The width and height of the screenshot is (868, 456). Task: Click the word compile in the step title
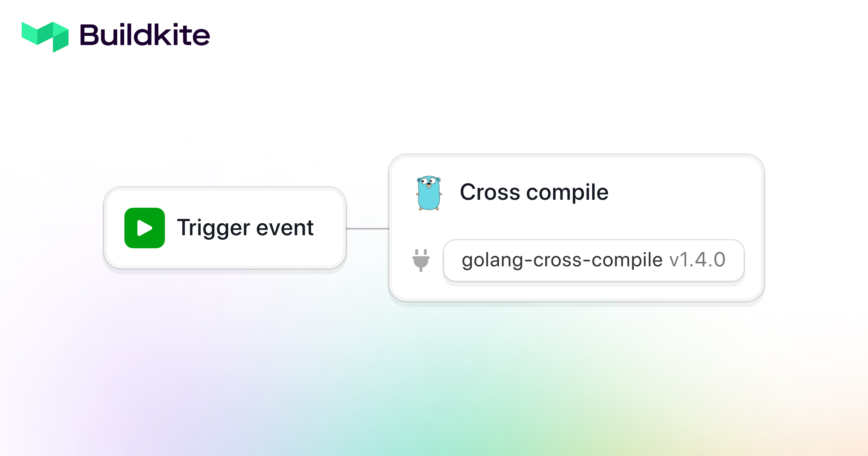(x=567, y=193)
